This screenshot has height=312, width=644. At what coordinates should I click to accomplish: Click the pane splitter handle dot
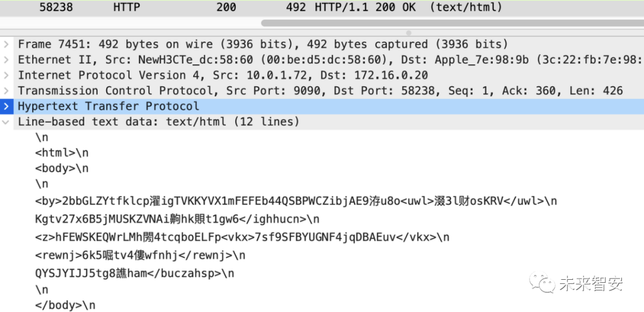coord(408,32)
